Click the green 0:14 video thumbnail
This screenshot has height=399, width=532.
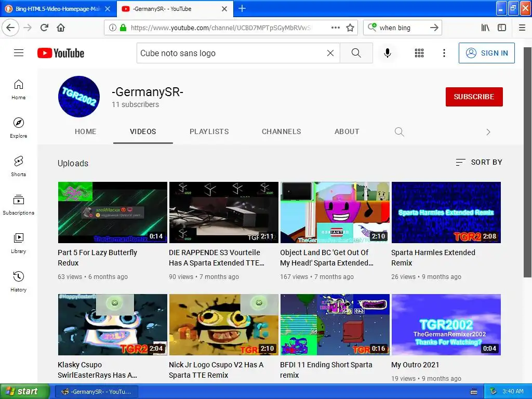[x=113, y=212]
